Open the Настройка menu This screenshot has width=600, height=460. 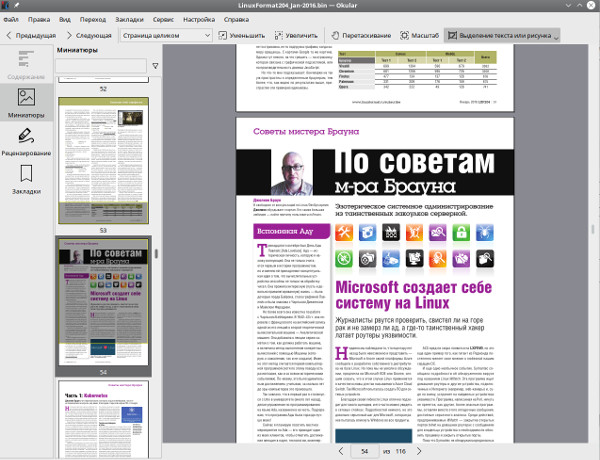[199, 20]
